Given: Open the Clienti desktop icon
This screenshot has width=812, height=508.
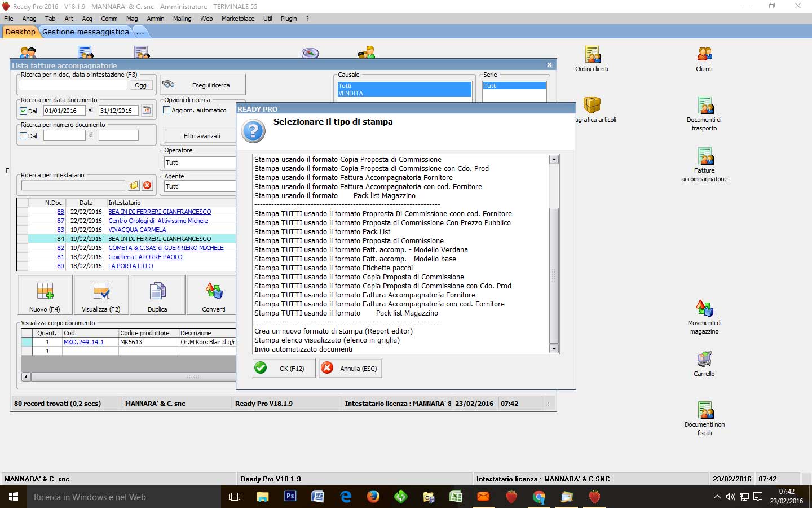Looking at the screenshot, I should (704, 59).
